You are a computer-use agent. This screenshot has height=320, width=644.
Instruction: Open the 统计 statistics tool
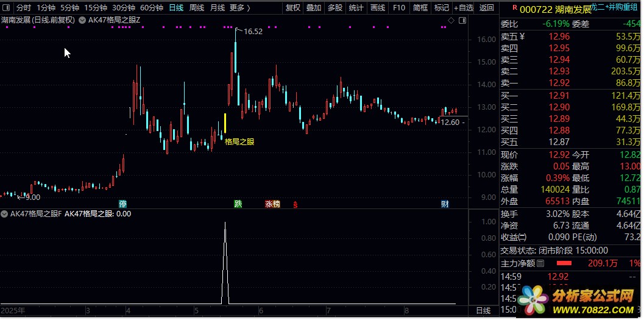click(x=356, y=7)
